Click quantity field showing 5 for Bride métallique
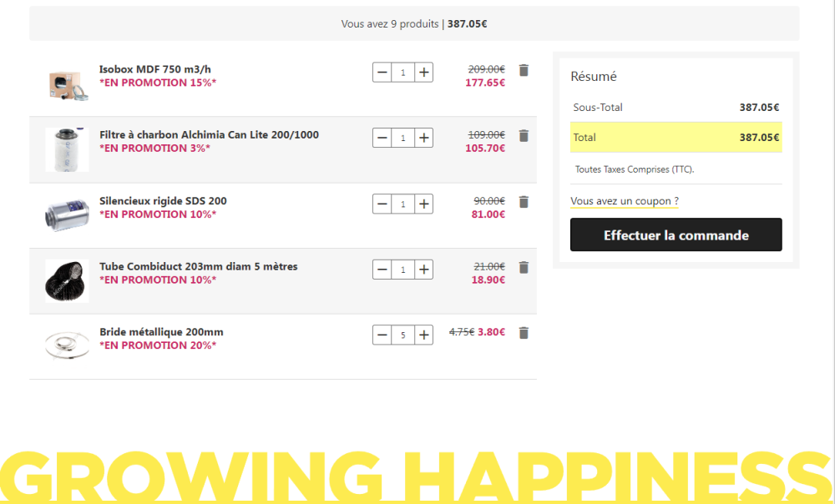The height and width of the screenshot is (504, 835). coord(402,335)
